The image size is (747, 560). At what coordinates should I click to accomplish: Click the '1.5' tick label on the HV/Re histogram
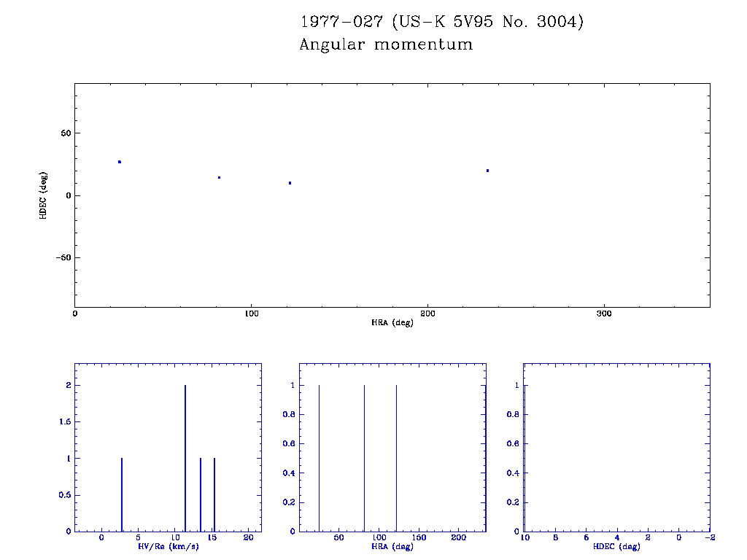63,422
